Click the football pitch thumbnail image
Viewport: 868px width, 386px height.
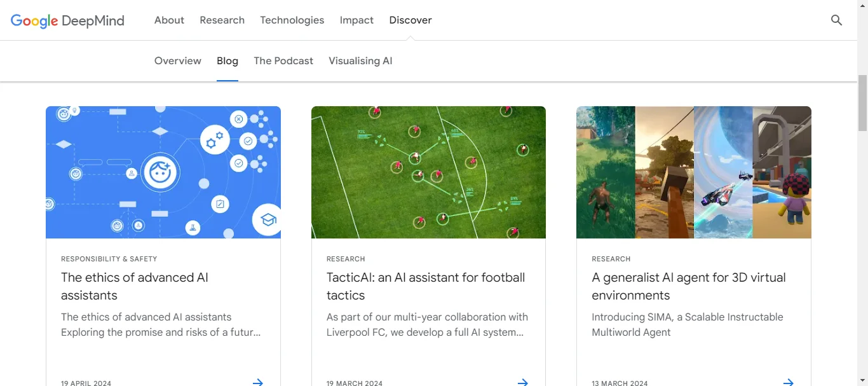coord(428,172)
